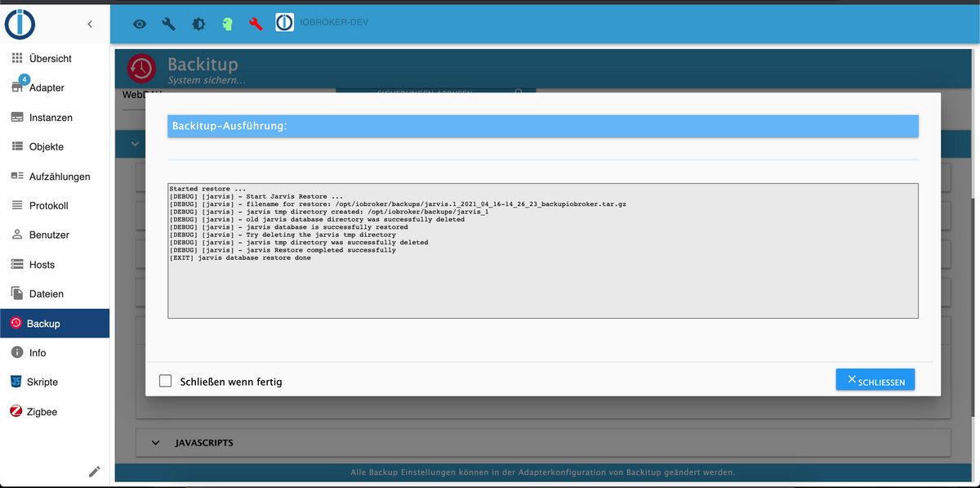Viewport: 980px width, 488px height.
Task: Click the eye visibility icon in top bar
Action: coord(140,25)
